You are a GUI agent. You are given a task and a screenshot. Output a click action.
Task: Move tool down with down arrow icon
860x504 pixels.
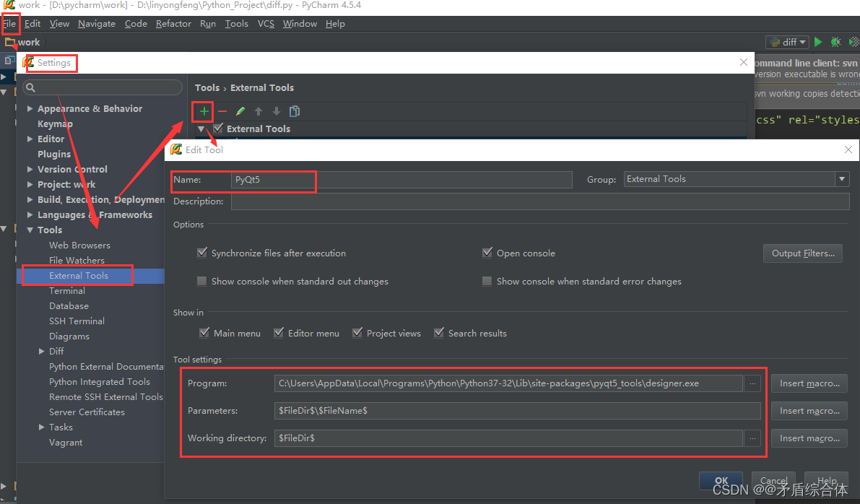(277, 111)
